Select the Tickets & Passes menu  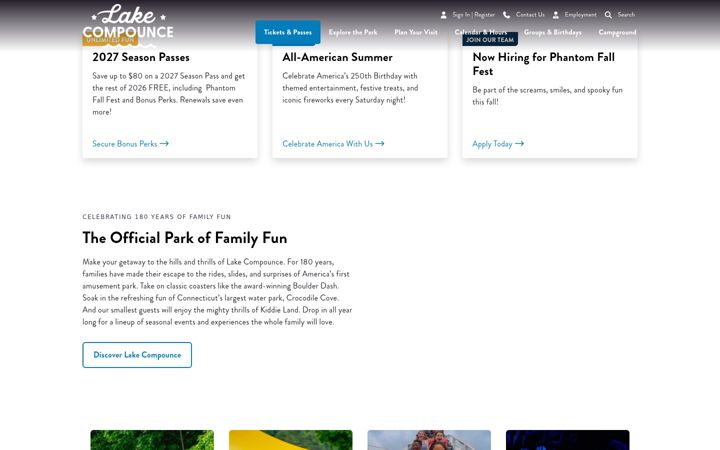pos(288,32)
